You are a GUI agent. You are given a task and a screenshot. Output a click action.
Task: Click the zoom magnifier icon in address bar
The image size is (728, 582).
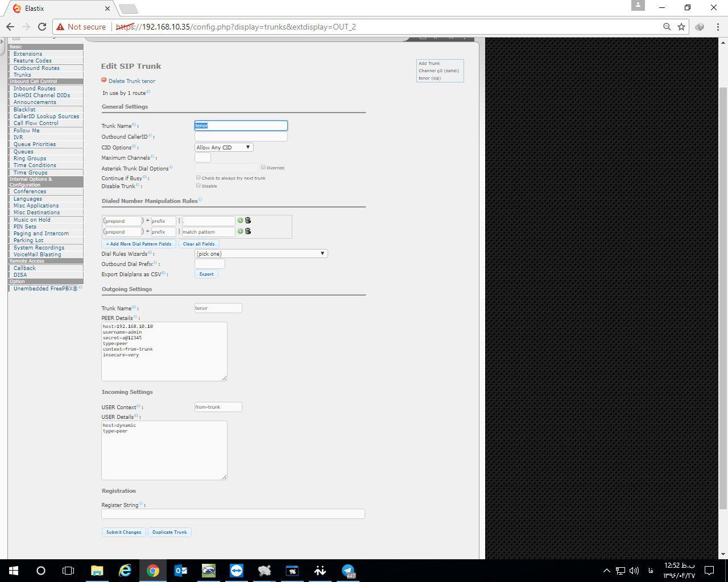667,27
